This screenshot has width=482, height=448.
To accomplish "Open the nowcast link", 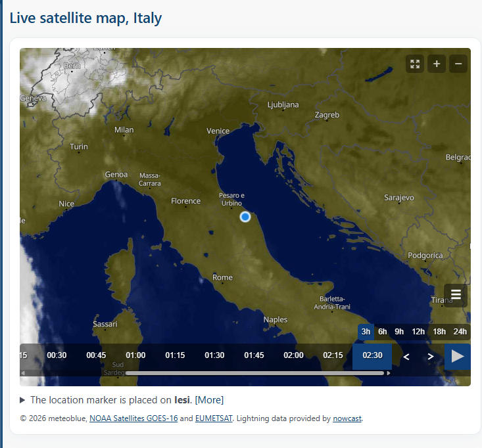I will point(347,418).
